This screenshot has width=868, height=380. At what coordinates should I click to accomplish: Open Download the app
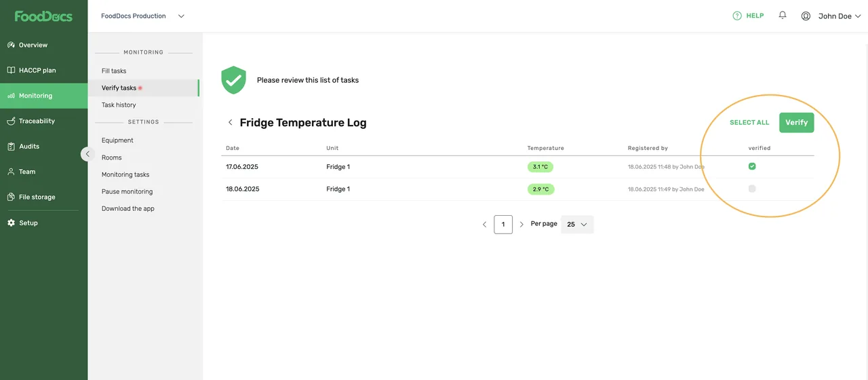[x=128, y=208]
